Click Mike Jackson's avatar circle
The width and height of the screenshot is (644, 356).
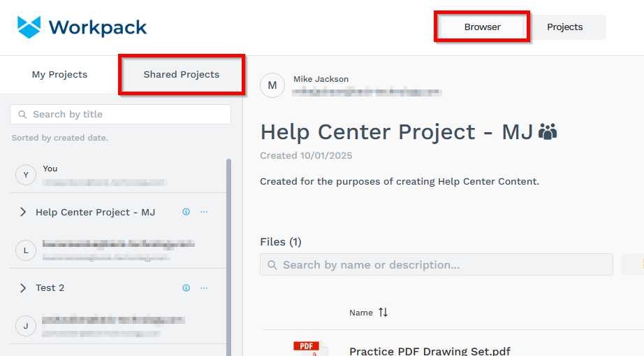272,85
